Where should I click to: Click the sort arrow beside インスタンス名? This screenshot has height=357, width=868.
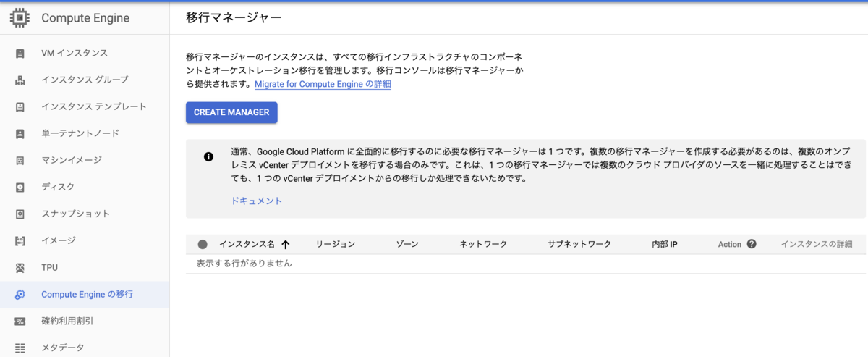tap(285, 245)
